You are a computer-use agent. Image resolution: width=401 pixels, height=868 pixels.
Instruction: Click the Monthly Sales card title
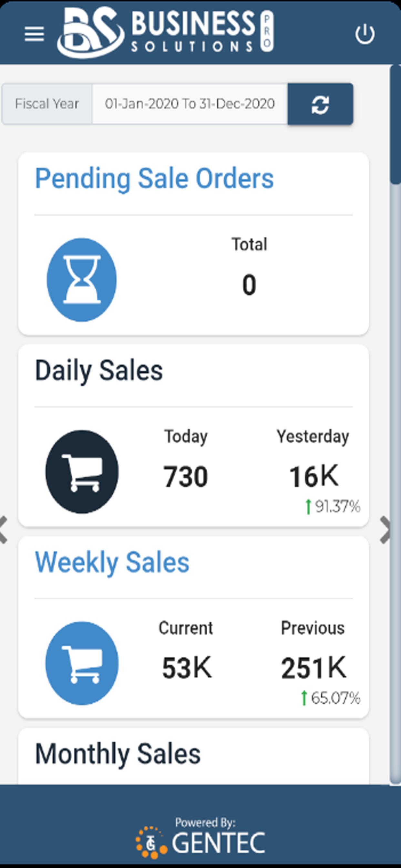tap(118, 754)
